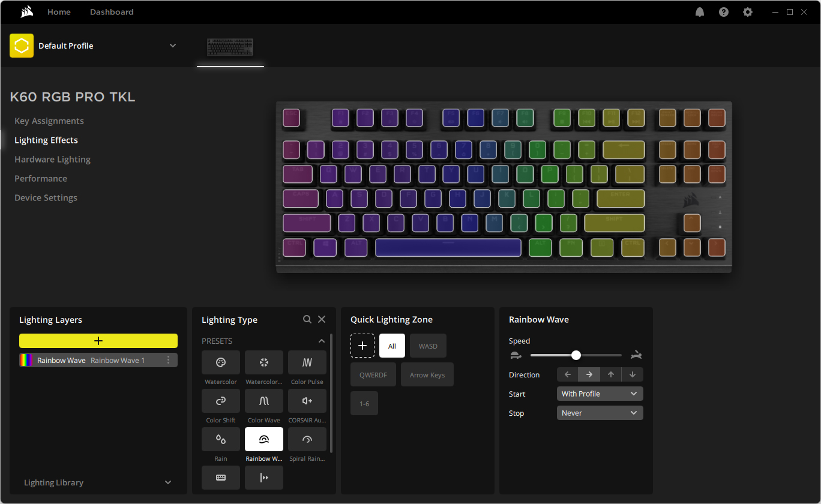Select the CAPS key on the keyboard
821x504 pixels.
[301, 199]
